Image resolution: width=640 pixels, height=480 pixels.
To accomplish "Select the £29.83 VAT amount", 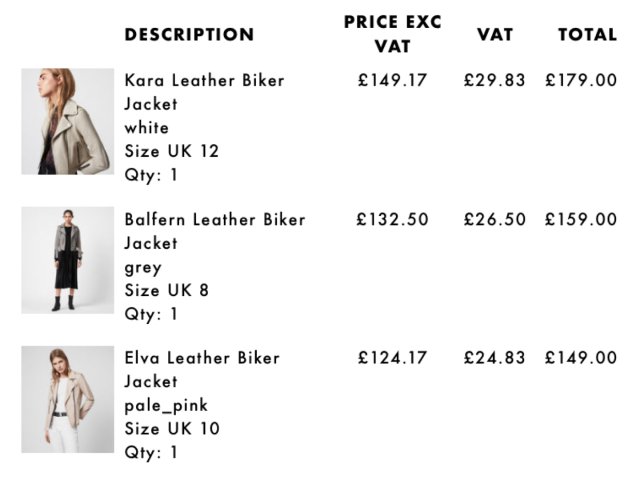I will click(x=494, y=80).
